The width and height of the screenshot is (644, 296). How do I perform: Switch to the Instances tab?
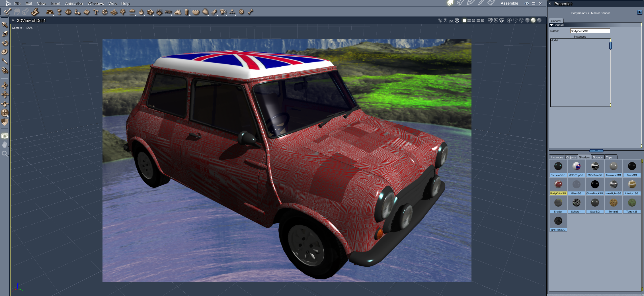coord(557,157)
